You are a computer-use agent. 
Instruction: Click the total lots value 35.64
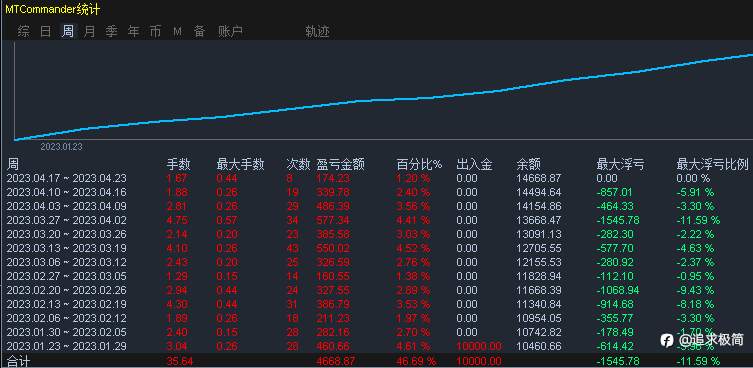coord(180,361)
